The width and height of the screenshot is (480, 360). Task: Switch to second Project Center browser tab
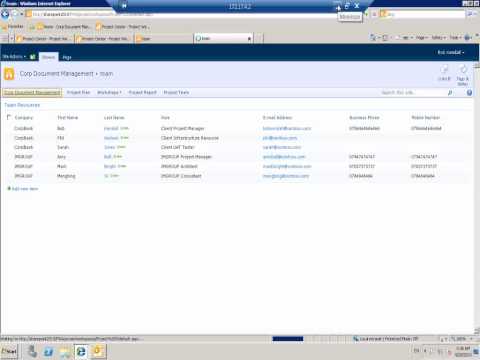click(104, 39)
